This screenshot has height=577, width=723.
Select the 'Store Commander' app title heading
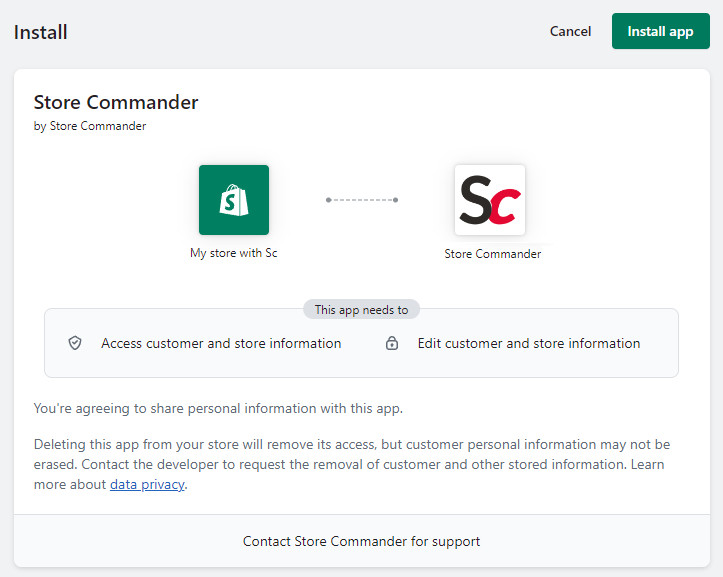point(116,102)
